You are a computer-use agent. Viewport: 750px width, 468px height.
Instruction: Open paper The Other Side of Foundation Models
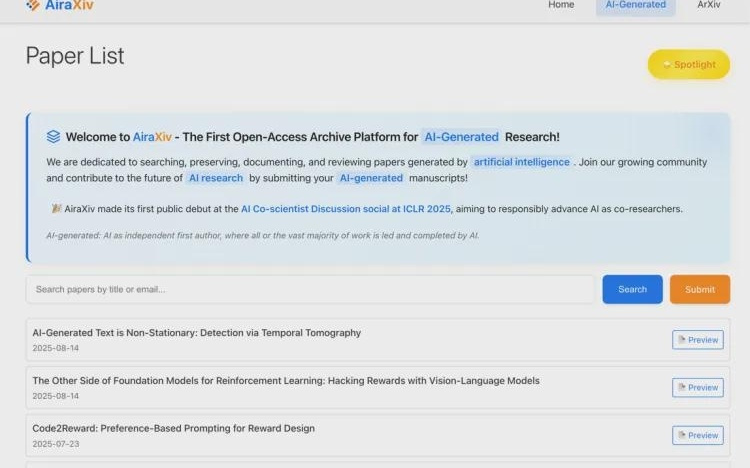click(x=286, y=380)
